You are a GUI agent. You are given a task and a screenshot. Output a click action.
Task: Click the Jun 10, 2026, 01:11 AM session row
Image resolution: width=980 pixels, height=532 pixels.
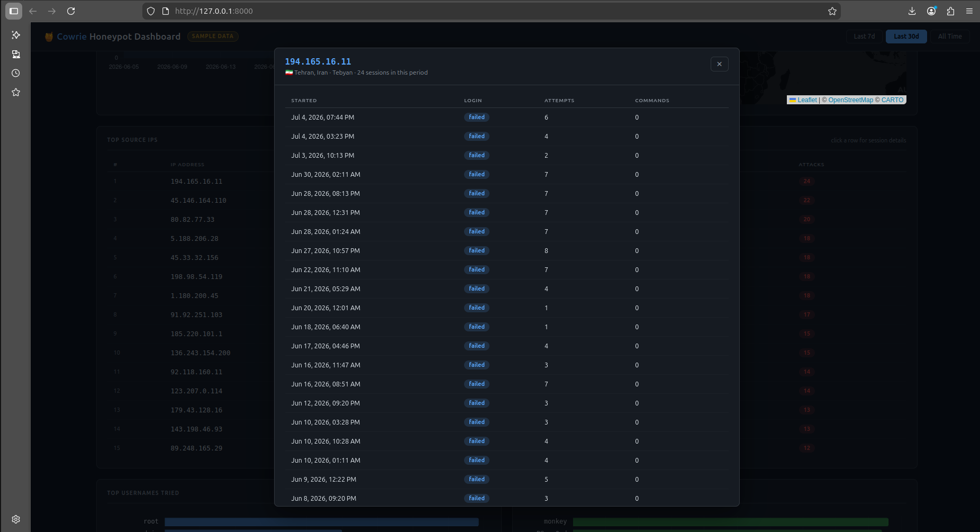click(x=507, y=461)
